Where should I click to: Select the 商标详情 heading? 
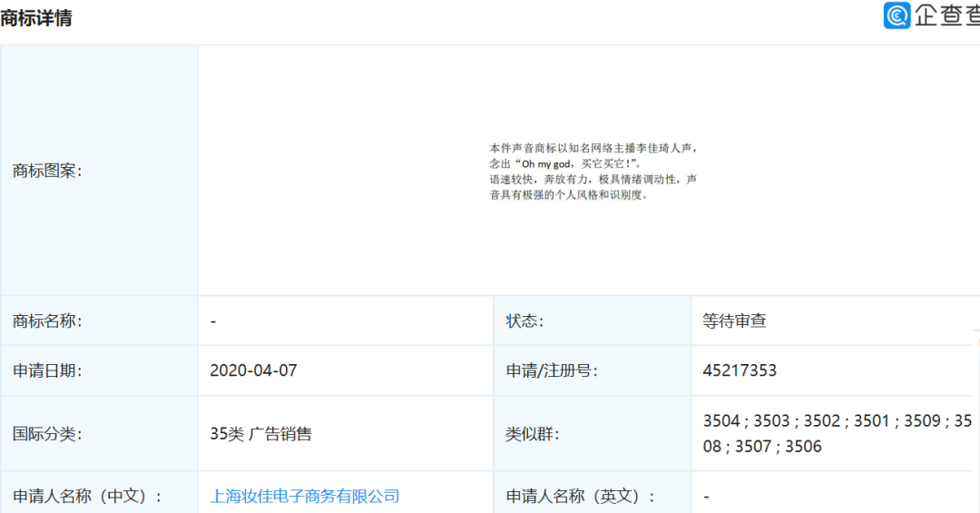(x=36, y=17)
